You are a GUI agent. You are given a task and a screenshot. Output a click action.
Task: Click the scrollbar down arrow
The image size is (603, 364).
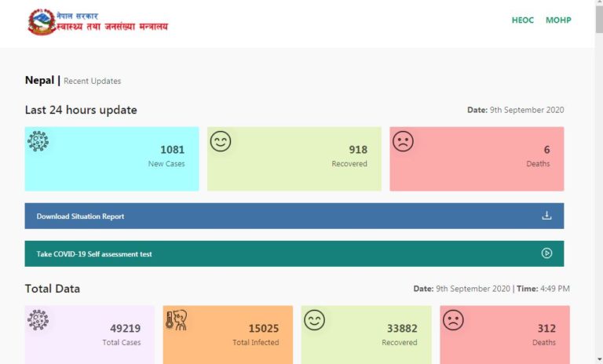[599, 360]
